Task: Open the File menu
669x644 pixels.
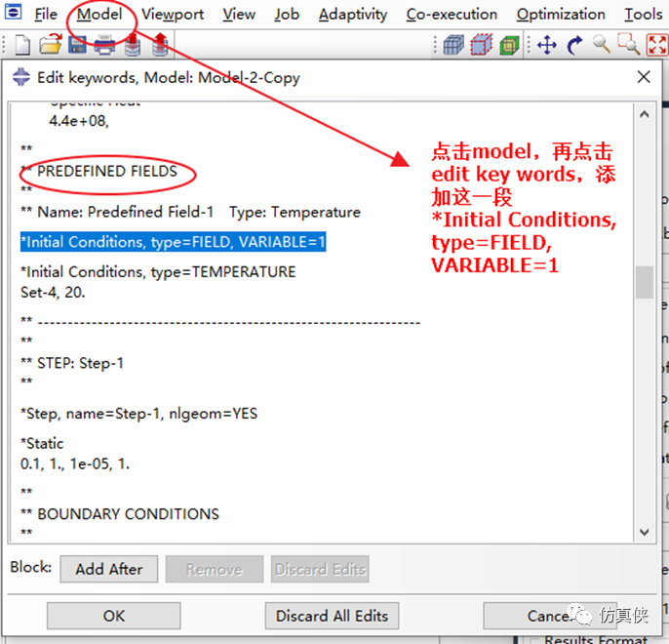Action: point(46,14)
